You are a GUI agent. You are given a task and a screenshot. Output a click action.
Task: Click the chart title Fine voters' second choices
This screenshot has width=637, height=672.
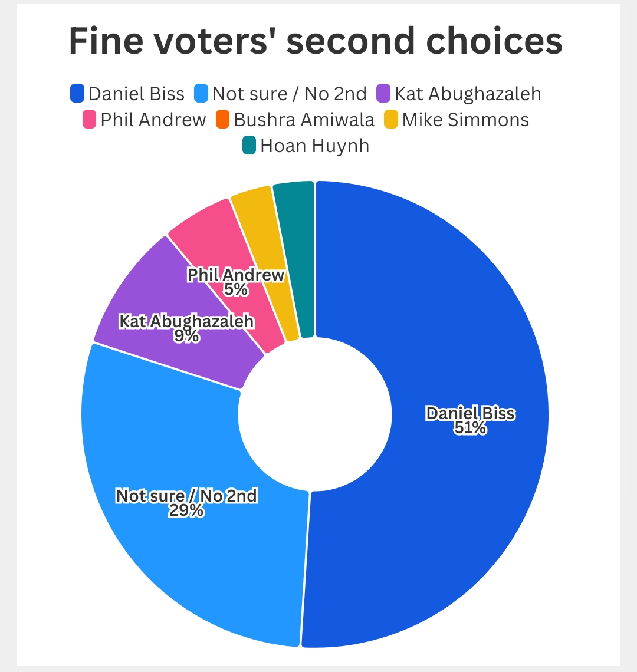(316, 41)
